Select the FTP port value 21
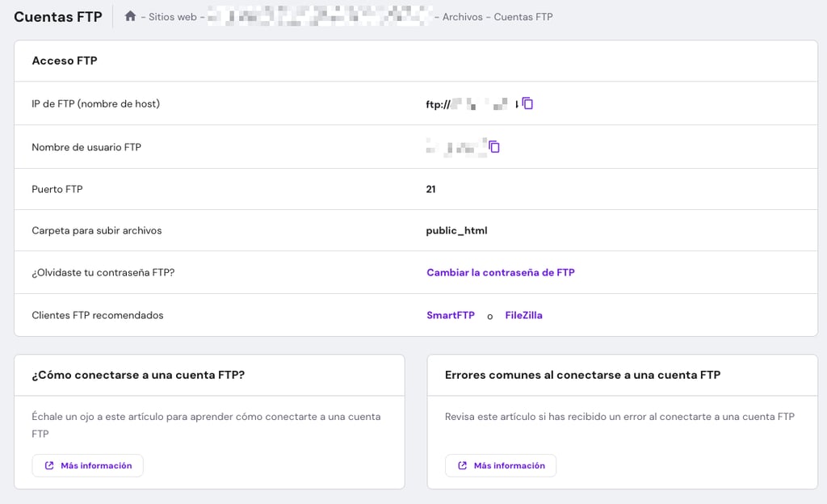Screen dimensions: 827x504 (431, 189)
